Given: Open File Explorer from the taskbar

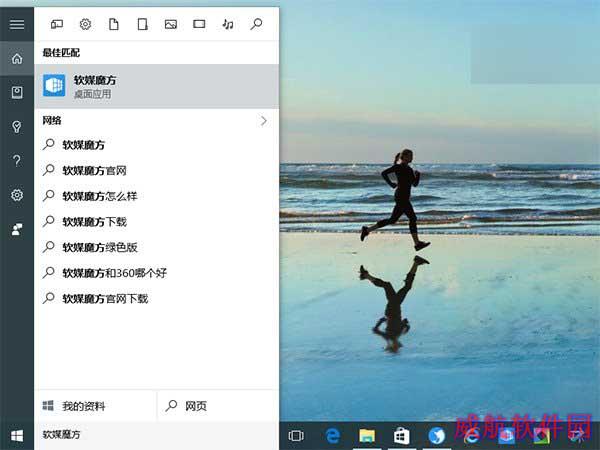Looking at the screenshot, I should 367,435.
